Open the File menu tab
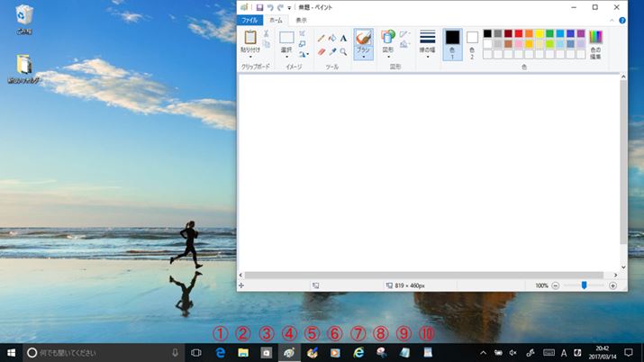Screen dimensions: 644x362 pyautogui.click(x=249, y=20)
